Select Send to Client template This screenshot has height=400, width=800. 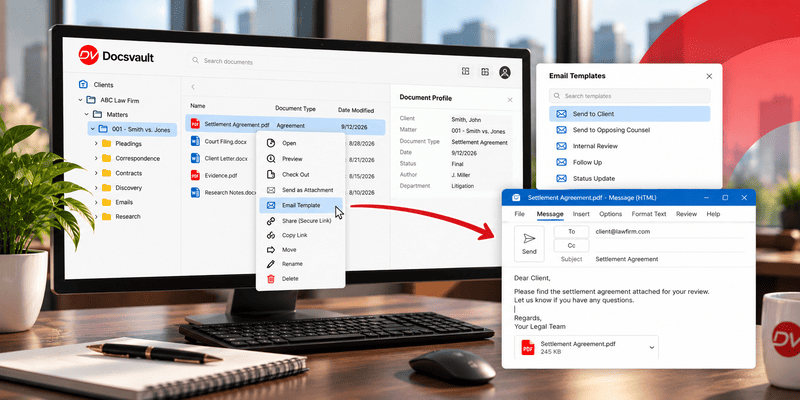pos(630,114)
